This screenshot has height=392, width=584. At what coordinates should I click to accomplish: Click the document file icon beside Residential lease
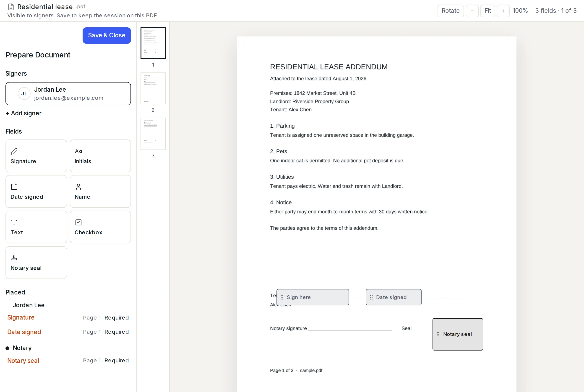11,7
